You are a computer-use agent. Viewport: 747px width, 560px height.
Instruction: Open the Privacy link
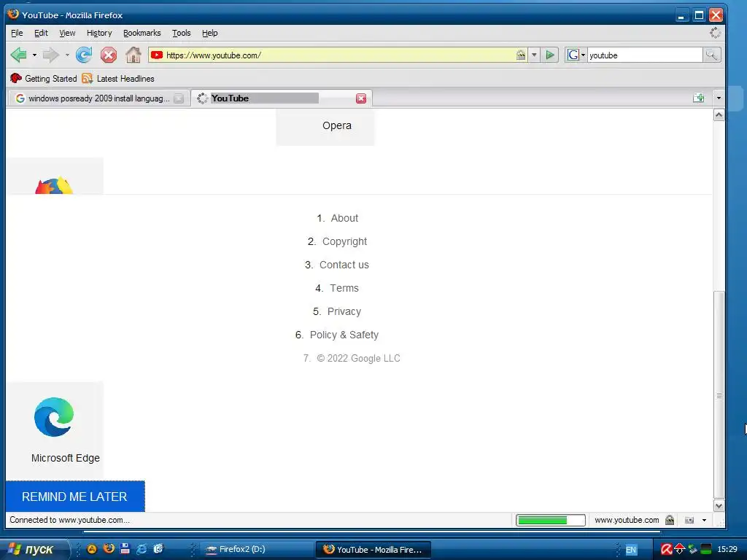344,311
